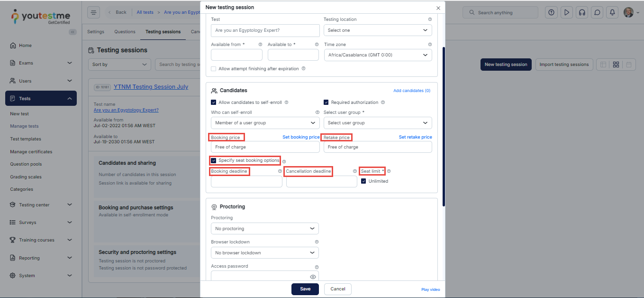
Task: Switch to grid view icon
Action: pyautogui.click(x=616, y=65)
